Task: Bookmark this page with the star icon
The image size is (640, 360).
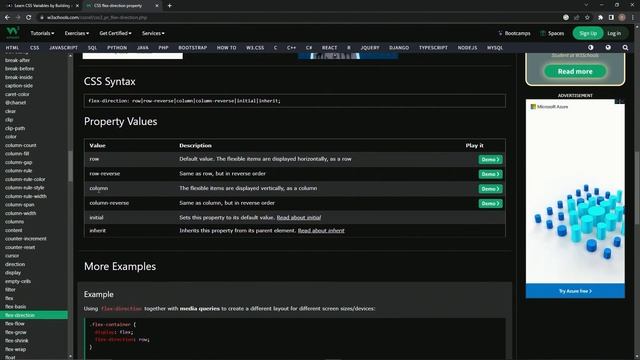Action: point(587,18)
